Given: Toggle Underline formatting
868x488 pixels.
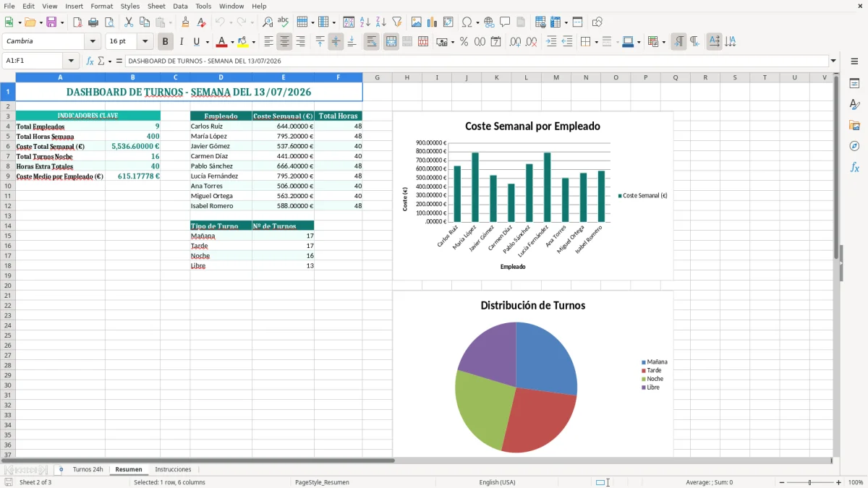Looking at the screenshot, I should point(196,42).
